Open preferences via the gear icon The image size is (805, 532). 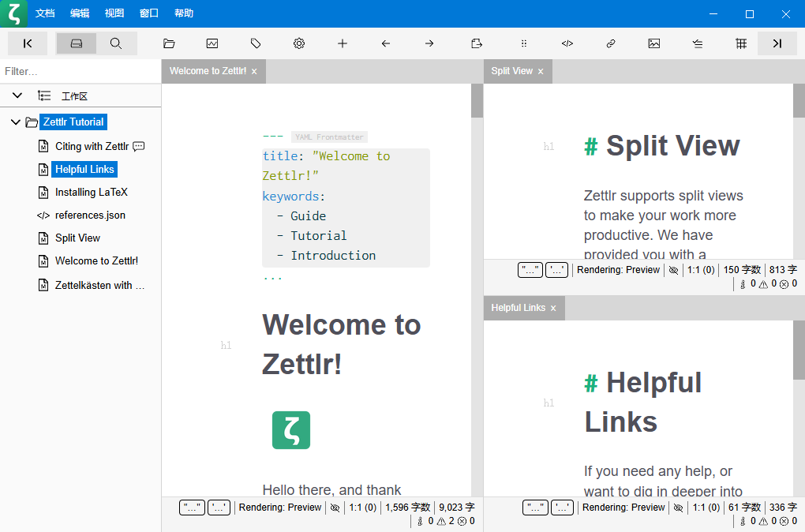tap(299, 43)
